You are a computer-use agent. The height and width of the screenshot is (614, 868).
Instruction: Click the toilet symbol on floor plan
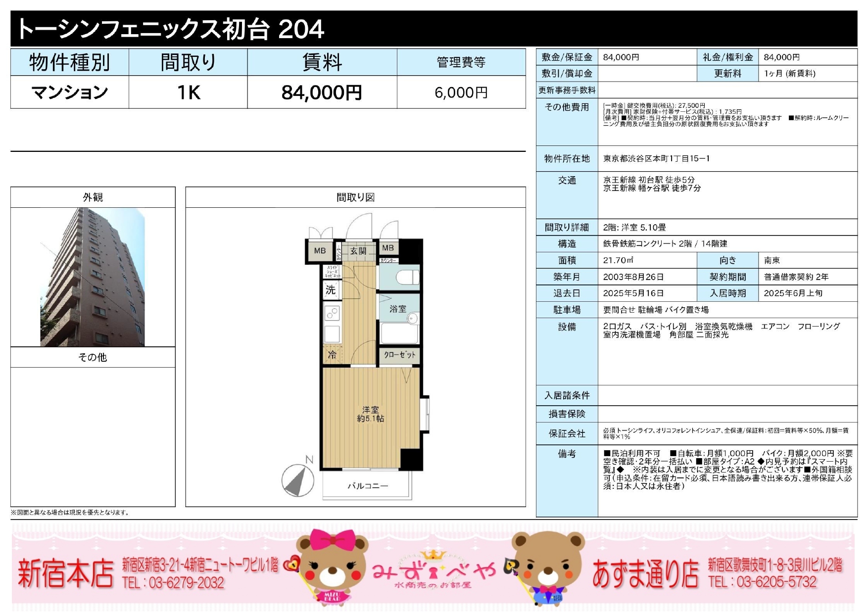408,277
